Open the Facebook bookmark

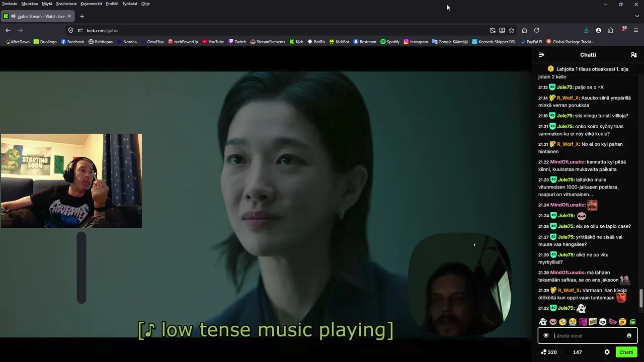[x=72, y=42]
